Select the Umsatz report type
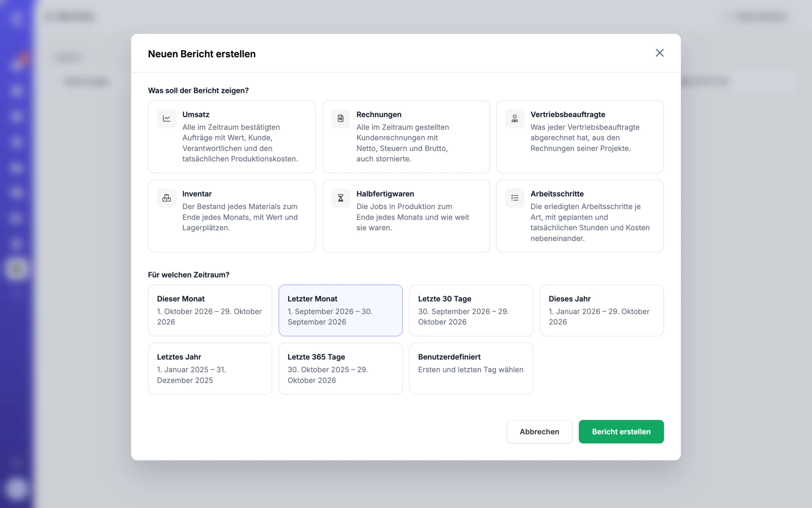The height and width of the screenshot is (508, 812). coord(232,137)
